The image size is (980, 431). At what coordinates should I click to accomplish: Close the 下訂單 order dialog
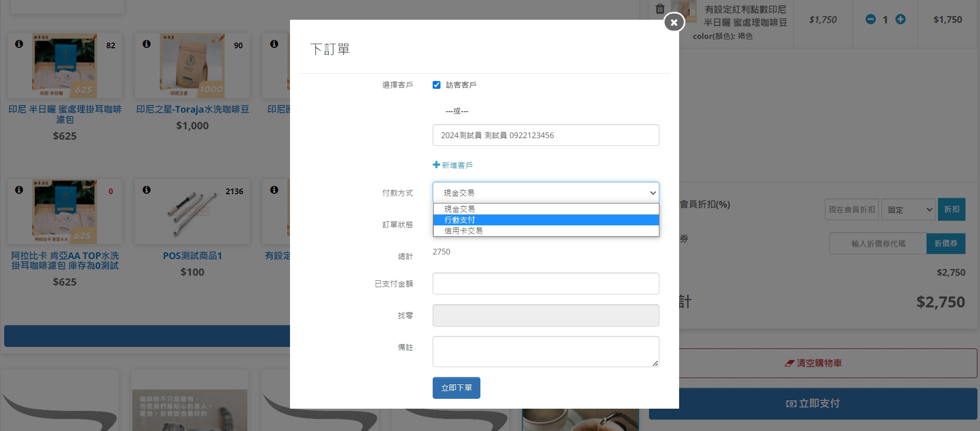click(674, 22)
